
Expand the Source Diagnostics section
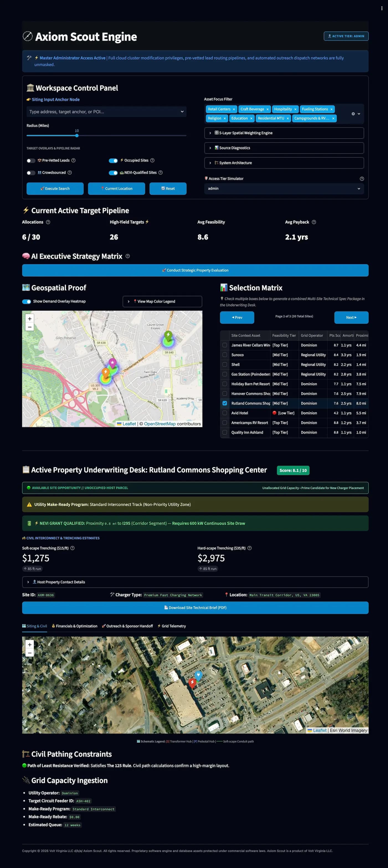[x=284, y=148]
